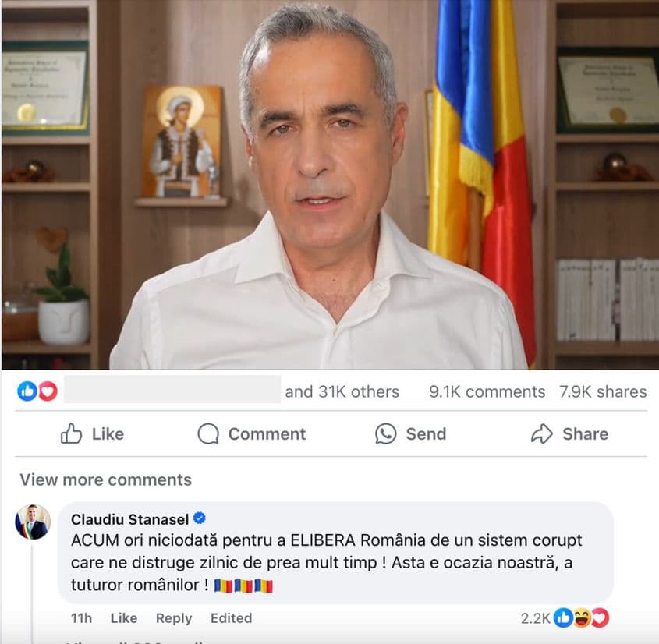Click the thumbs-up Like icon
This screenshot has height=644, width=659.
pyautogui.click(x=71, y=433)
